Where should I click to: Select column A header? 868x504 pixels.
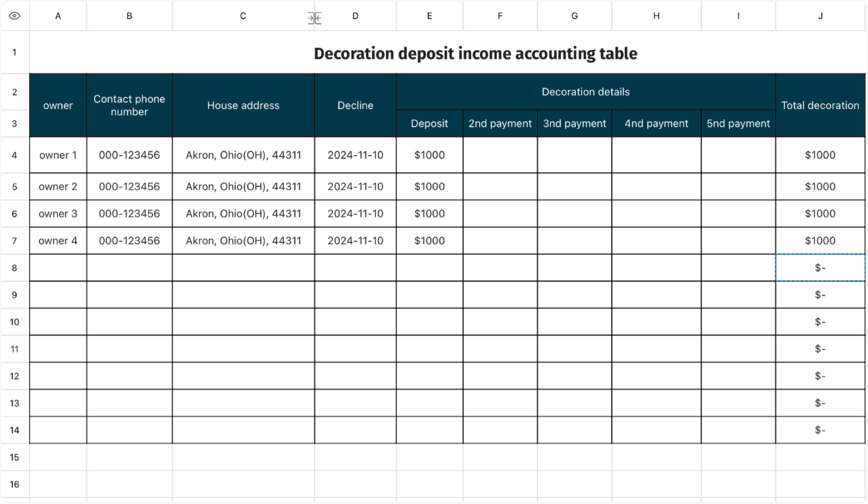(58, 16)
